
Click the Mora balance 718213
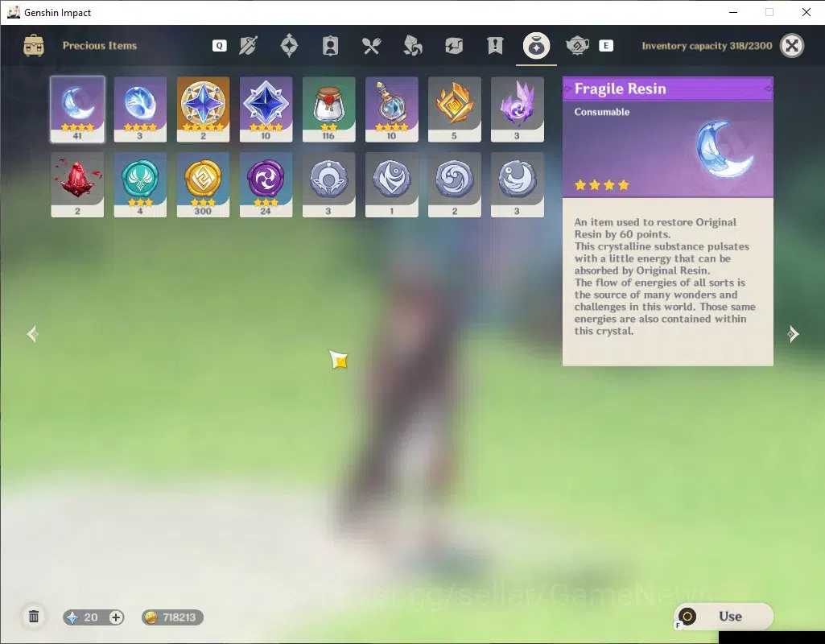coord(172,617)
